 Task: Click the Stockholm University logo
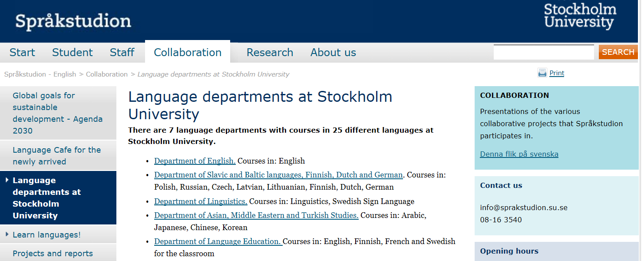[x=580, y=15]
